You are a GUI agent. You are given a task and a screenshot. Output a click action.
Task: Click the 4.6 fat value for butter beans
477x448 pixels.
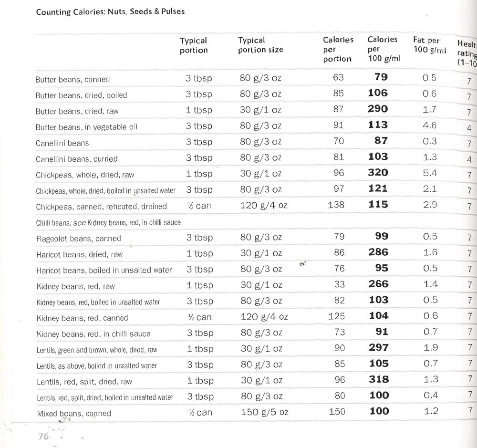430,125
